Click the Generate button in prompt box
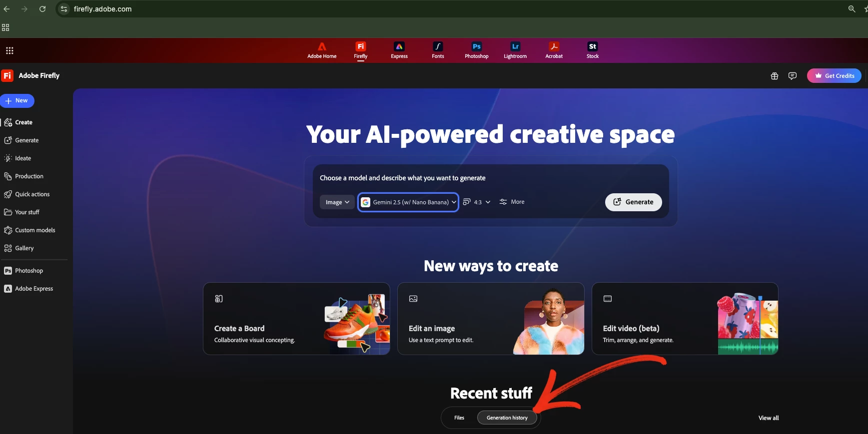This screenshot has height=434, width=868. [x=633, y=202]
